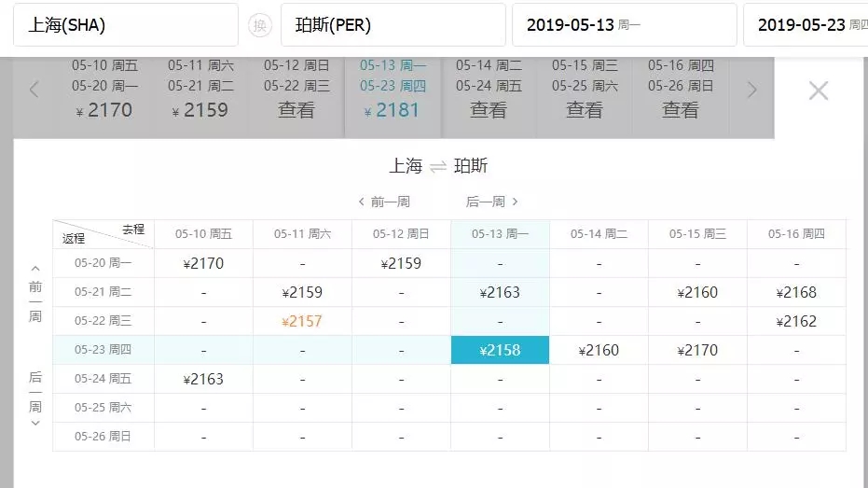
Task: Click row header 05-25 周六
Action: click(103, 408)
